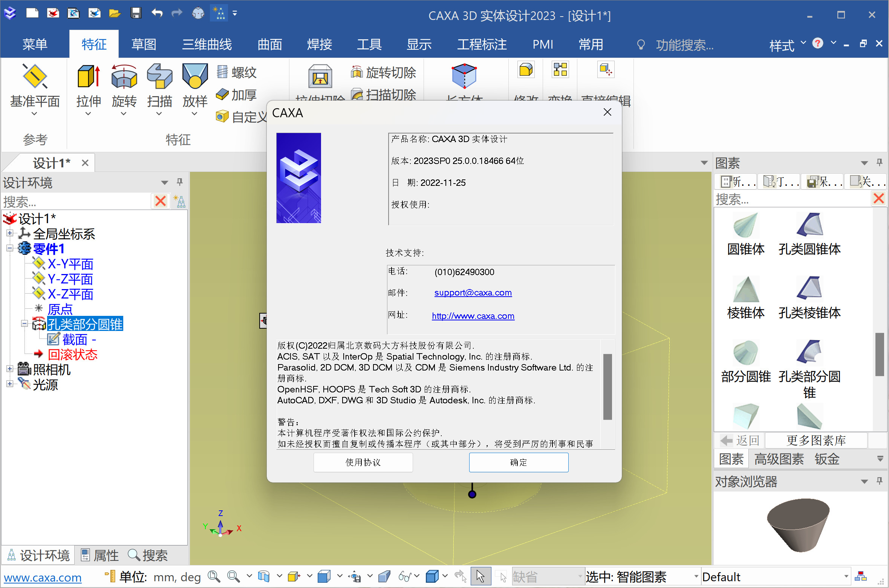Click the copyright text scrollbar thumb
This screenshot has width=889, height=588.
coord(607,386)
